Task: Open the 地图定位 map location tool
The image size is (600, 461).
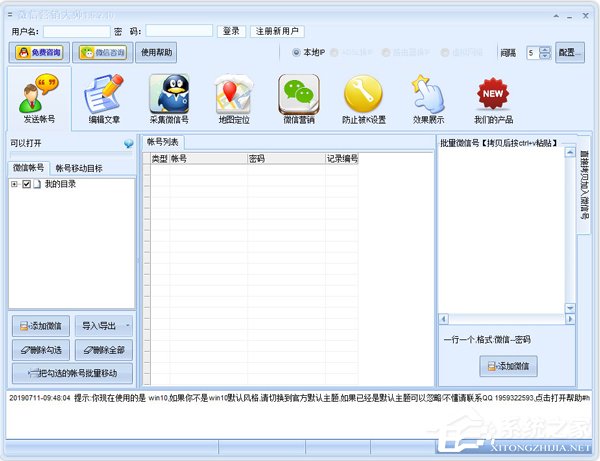Action: 234,99
